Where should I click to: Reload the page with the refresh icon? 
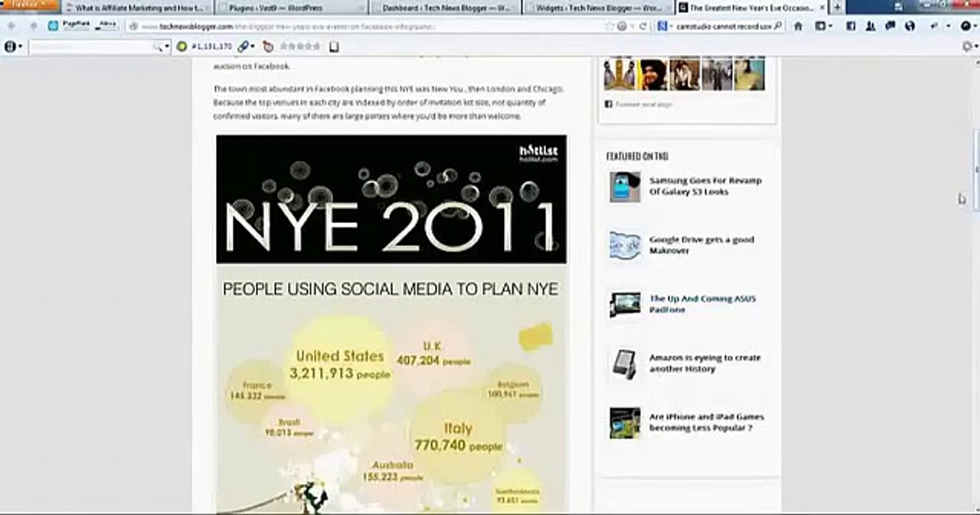(x=643, y=26)
